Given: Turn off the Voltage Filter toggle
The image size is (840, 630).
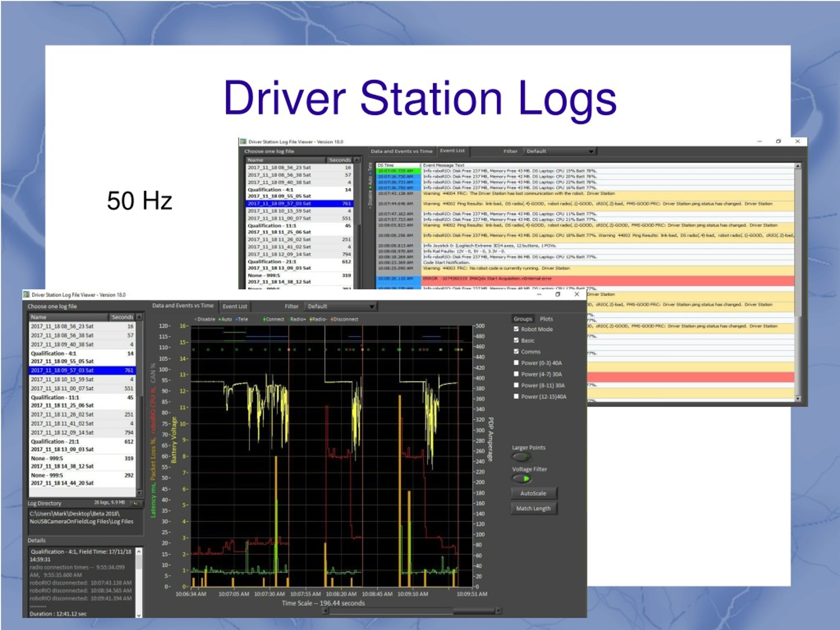Looking at the screenshot, I should pyautogui.click(x=521, y=479).
